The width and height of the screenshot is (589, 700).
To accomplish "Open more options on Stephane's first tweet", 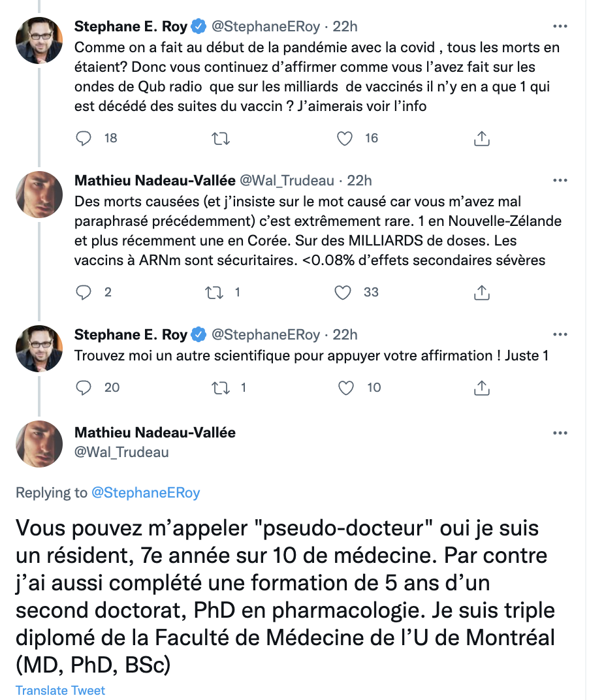I will [560, 27].
